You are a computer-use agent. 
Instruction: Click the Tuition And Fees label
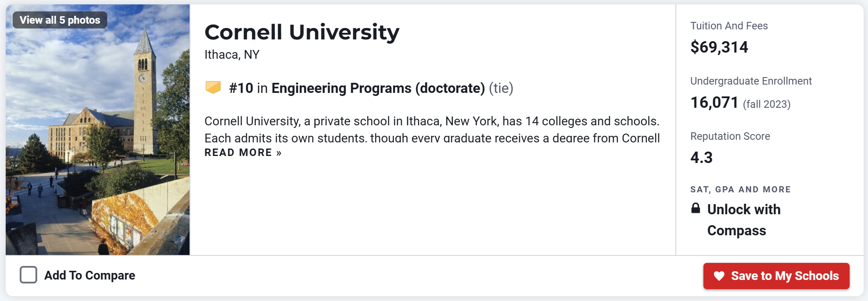pyautogui.click(x=729, y=26)
